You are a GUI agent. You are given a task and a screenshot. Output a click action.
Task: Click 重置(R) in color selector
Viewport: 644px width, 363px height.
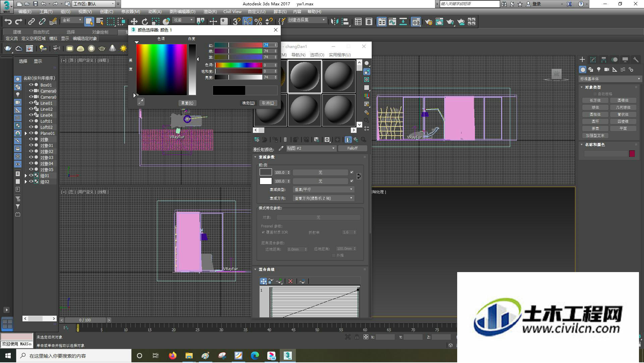pyautogui.click(x=187, y=103)
